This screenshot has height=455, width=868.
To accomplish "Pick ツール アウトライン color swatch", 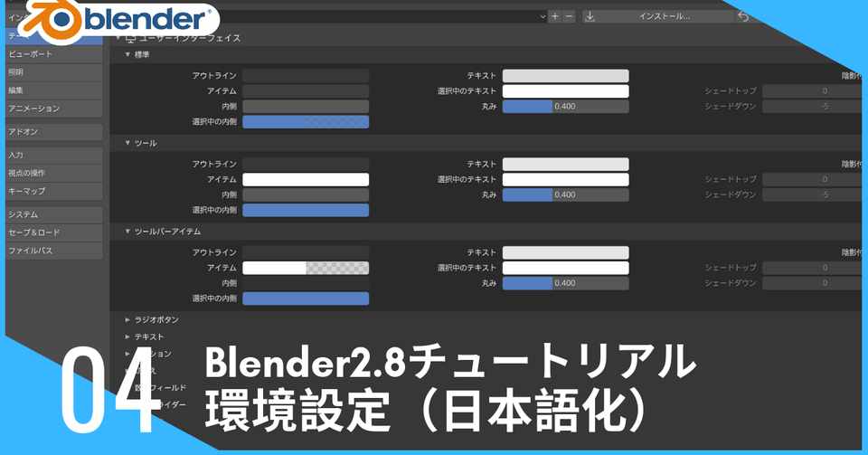I will (306, 165).
